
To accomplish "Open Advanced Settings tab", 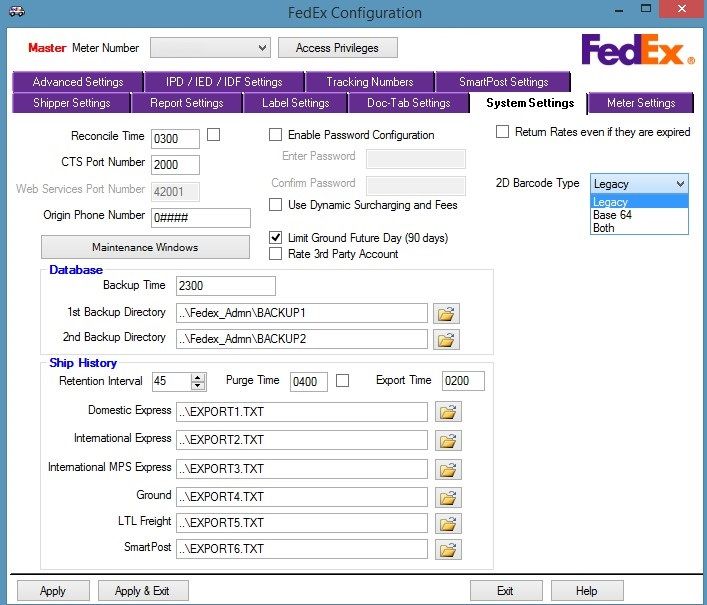I will [x=78, y=82].
